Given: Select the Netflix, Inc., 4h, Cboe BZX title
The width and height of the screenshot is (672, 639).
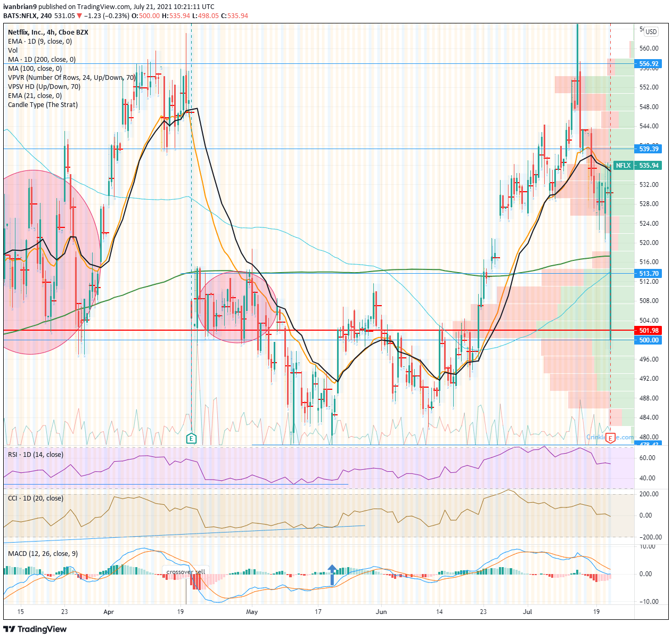Looking at the screenshot, I should pos(48,32).
